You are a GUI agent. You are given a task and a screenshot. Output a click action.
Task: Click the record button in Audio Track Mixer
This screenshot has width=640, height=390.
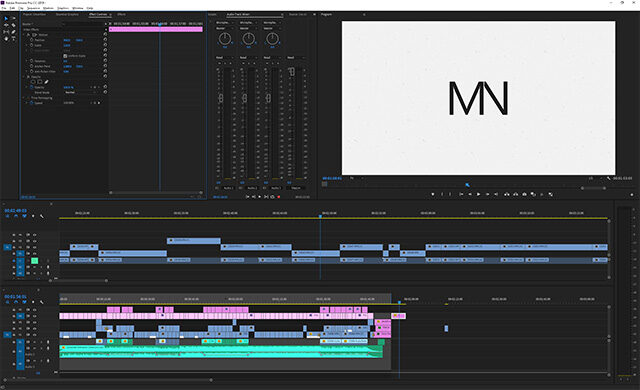[x=279, y=197]
